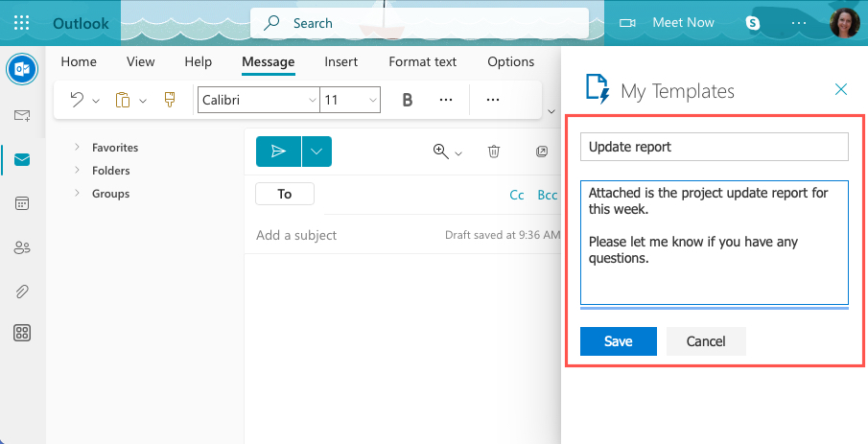Click the Send arrow button
Screen dimensions: 868x444
(278, 152)
